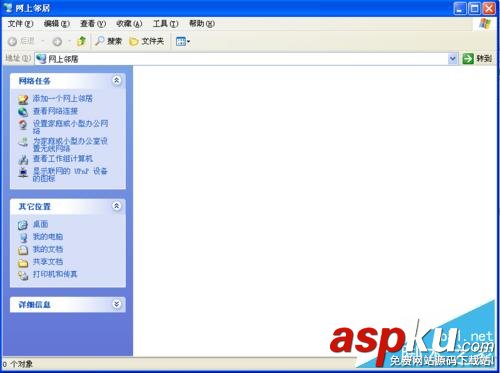Viewport: 500px width, 373px height.
Task: Click the 搜索 search toolbar button
Action: tap(109, 41)
